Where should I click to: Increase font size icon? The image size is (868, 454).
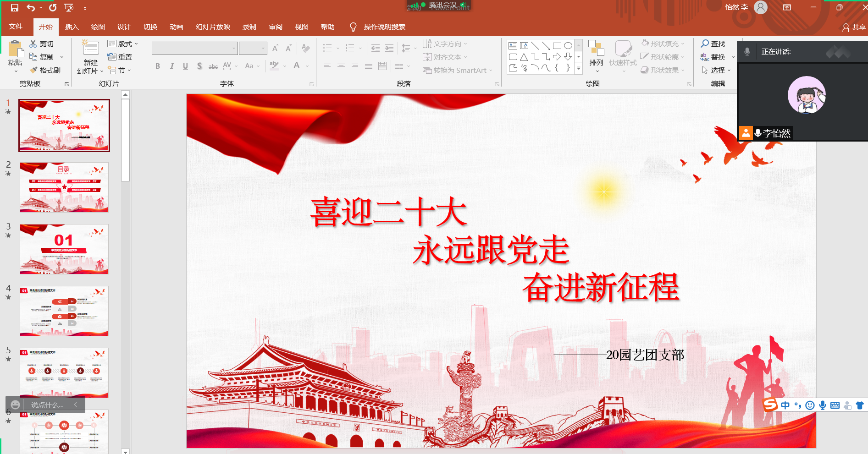275,48
